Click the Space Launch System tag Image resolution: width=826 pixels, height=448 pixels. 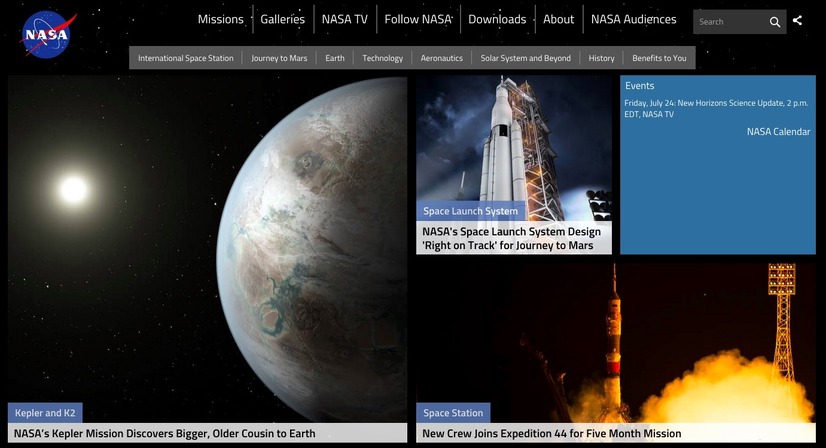pyautogui.click(x=470, y=211)
